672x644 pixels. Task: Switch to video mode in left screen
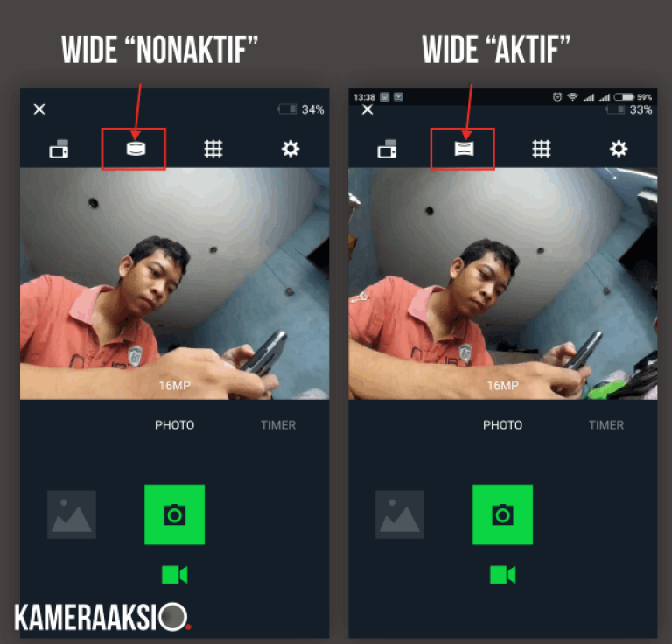174,575
